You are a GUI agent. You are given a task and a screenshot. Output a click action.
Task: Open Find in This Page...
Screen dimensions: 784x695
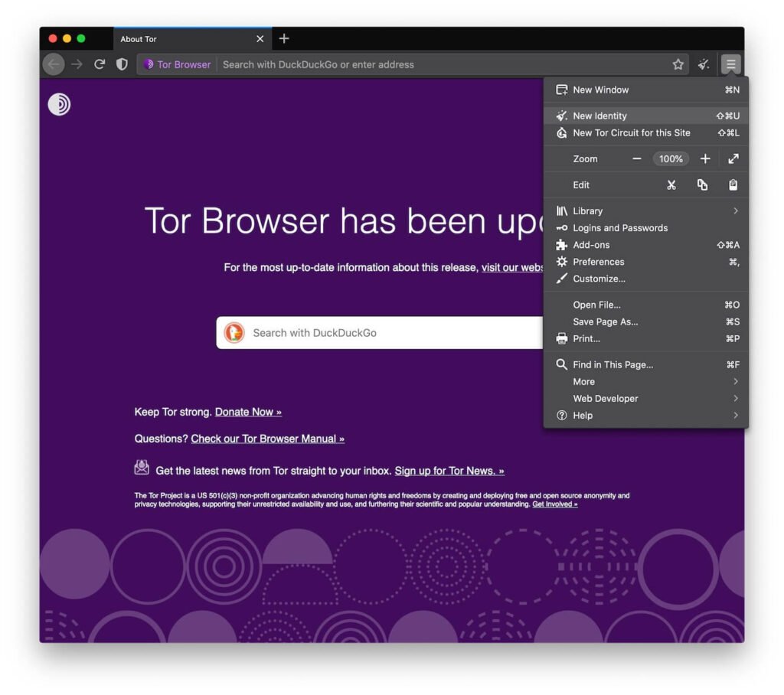pyautogui.click(x=646, y=365)
